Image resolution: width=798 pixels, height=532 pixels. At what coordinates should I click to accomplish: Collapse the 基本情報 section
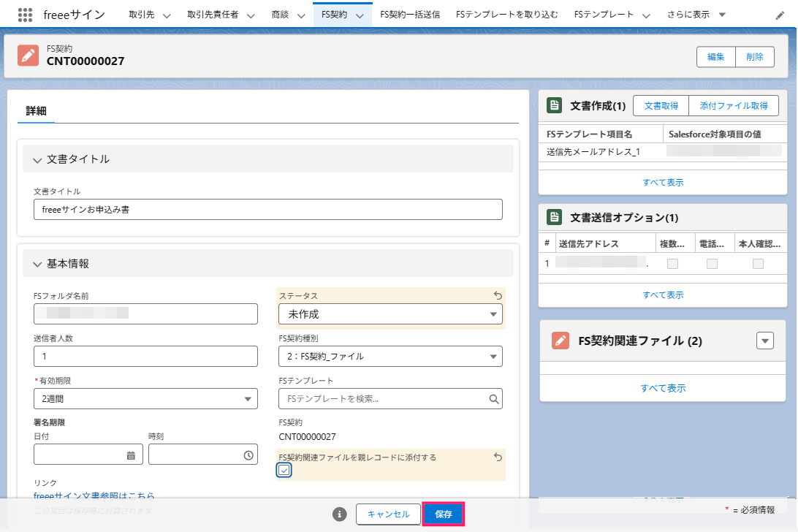point(37,265)
